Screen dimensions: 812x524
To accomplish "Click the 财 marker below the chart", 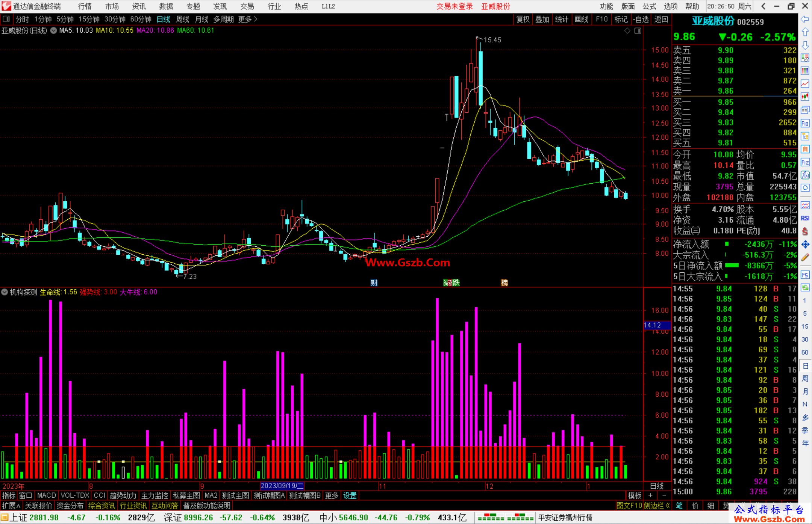I will click(374, 283).
